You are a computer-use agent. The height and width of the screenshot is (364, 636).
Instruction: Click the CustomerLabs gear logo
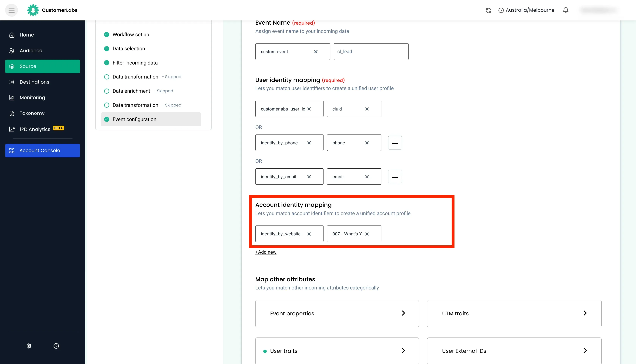(33, 10)
